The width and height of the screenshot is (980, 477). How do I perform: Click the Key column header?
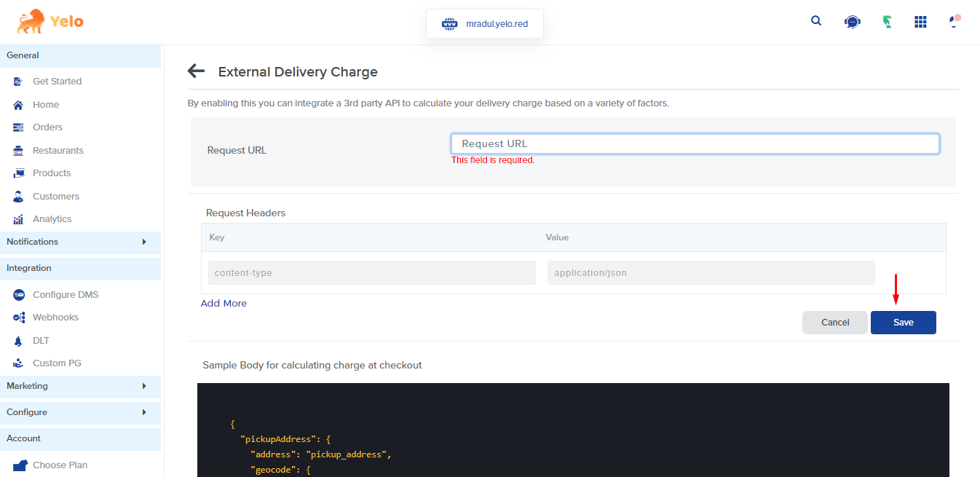click(217, 237)
